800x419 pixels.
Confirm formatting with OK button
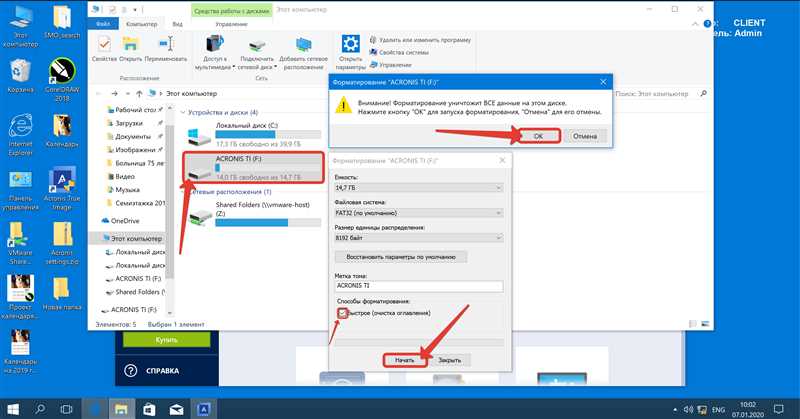tap(539, 136)
